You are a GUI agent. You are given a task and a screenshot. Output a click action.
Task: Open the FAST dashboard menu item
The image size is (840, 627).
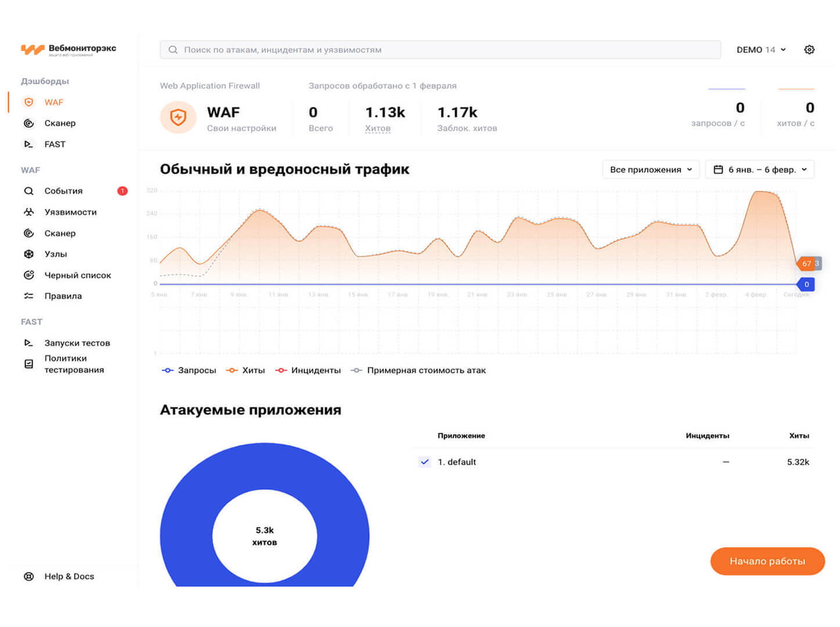coord(55,144)
